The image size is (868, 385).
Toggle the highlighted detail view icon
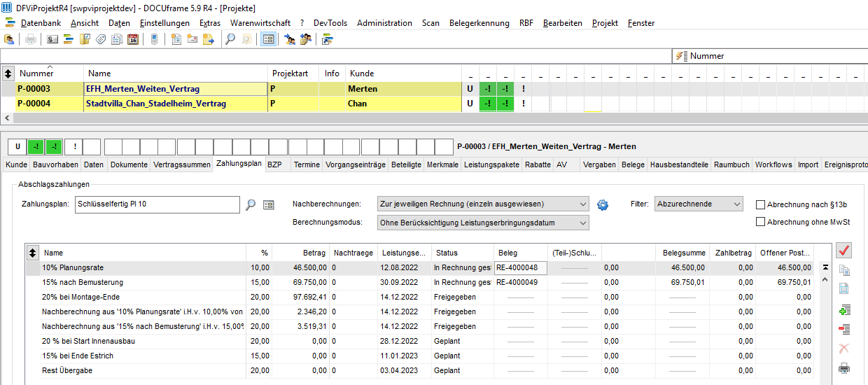[x=268, y=39]
